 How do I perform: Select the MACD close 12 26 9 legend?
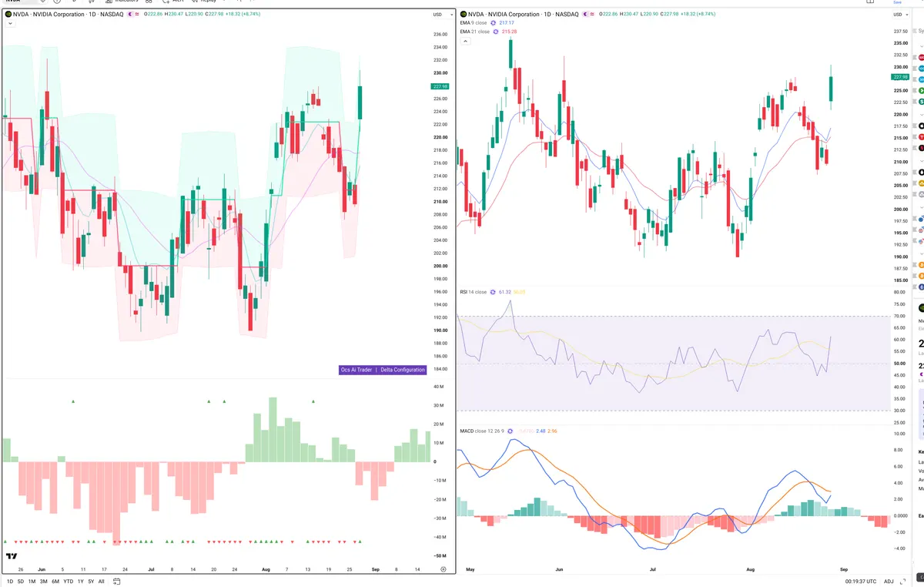point(481,431)
